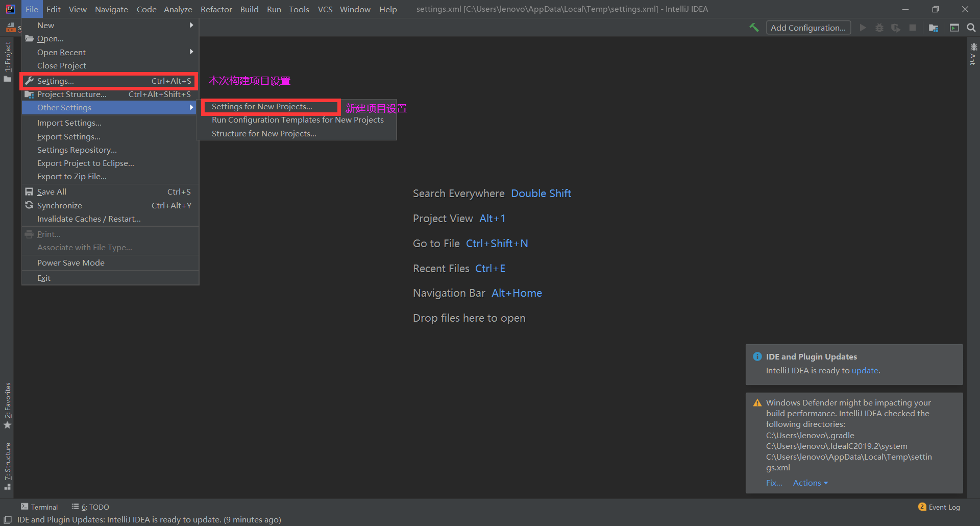Choose Export to Zip File...

pyautogui.click(x=110, y=176)
